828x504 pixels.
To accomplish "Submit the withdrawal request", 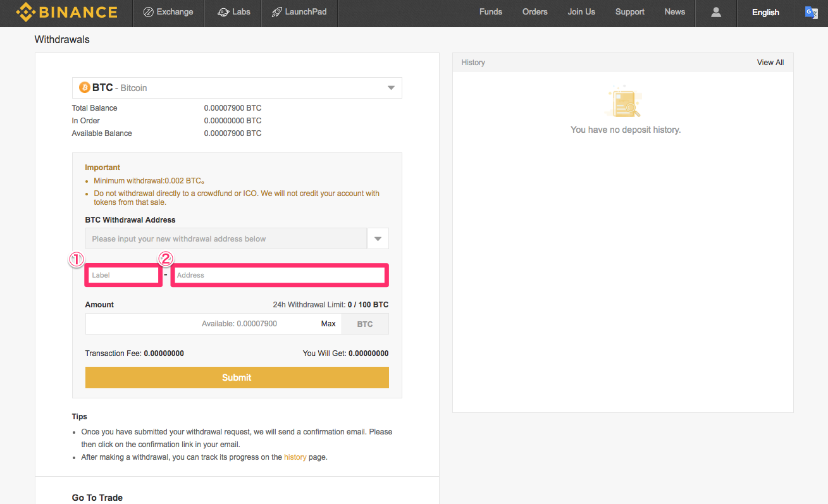I will pyautogui.click(x=237, y=378).
